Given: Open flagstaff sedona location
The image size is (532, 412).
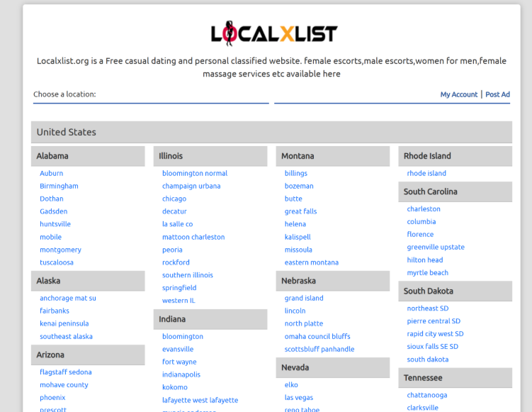Looking at the screenshot, I should (x=66, y=372).
